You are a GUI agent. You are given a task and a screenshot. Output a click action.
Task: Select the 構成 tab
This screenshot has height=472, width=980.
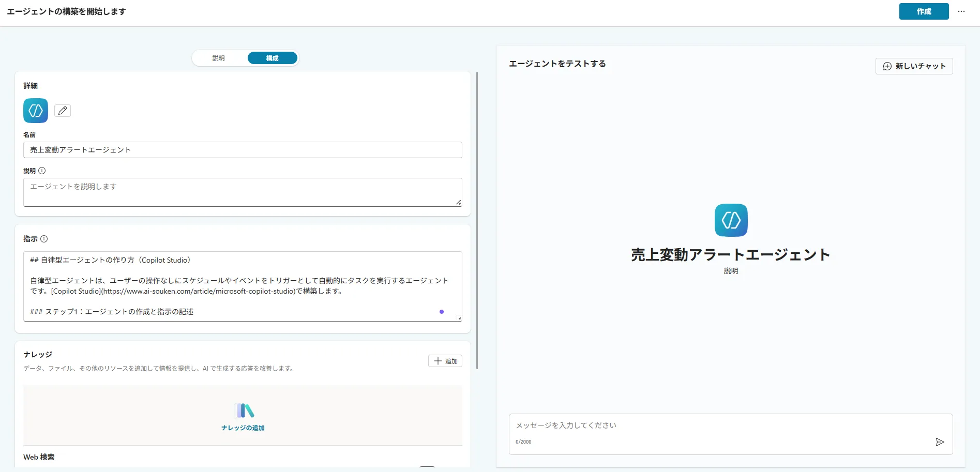pos(273,58)
